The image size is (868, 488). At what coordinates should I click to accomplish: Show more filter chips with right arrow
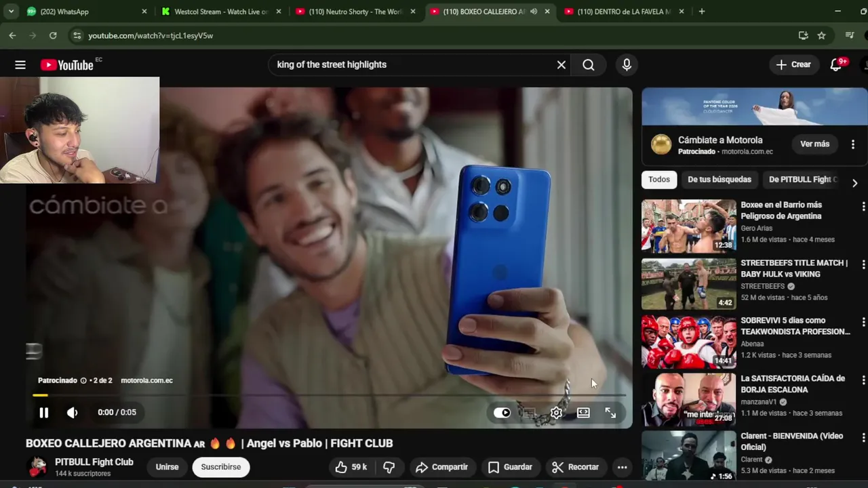pos(854,183)
